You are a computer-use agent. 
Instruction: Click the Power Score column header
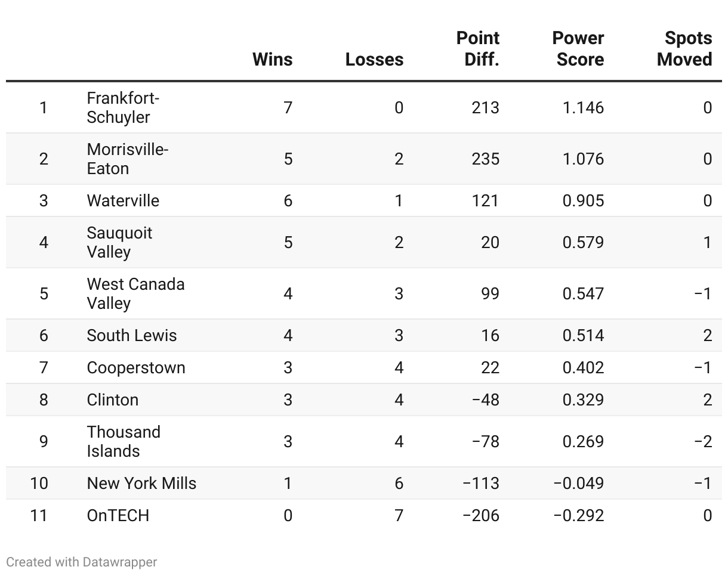click(x=578, y=48)
